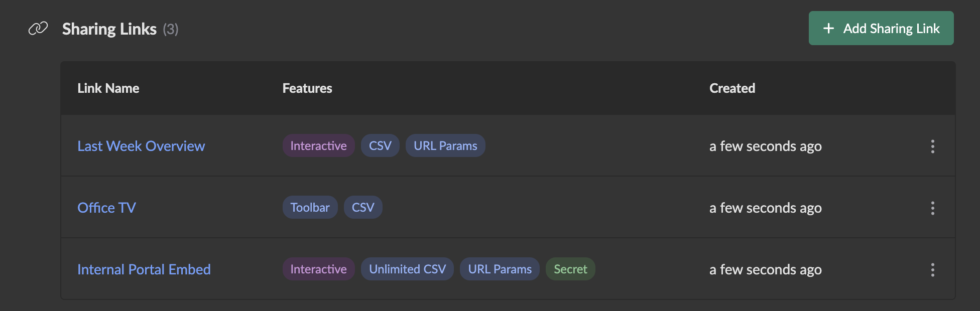The height and width of the screenshot is (311, 980).
Task: Click the Features column header
Action: [307, 88]
